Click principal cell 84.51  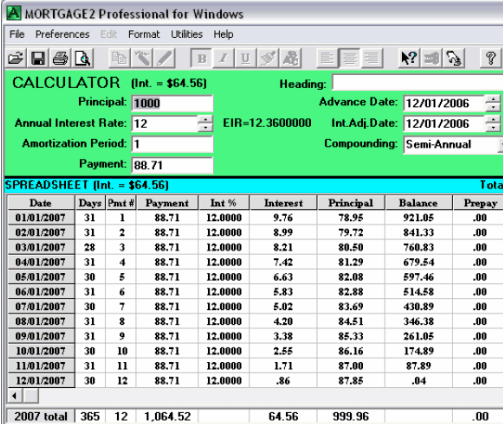pyautogui.click(x=351, y=321)
